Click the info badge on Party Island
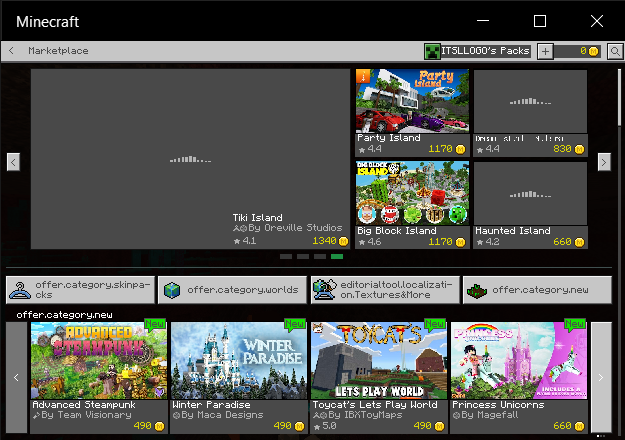625x440 pixels. [x=363, y=76]
